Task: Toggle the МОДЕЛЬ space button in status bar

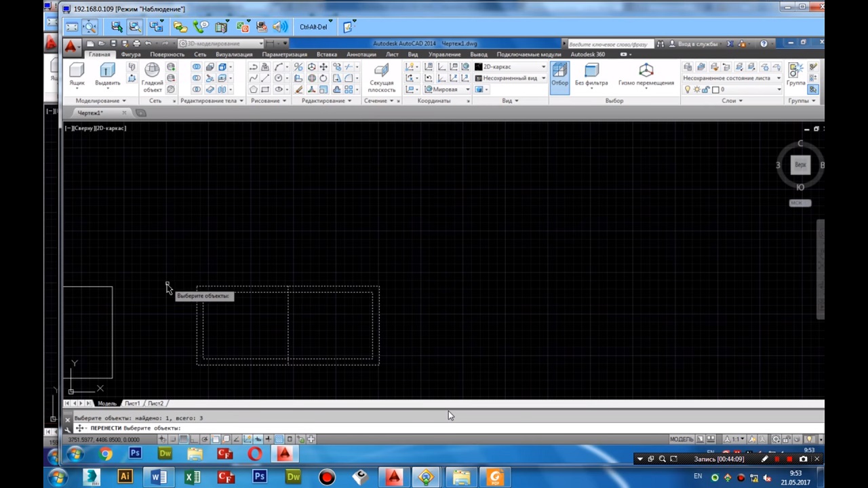Action: (682, 439)
